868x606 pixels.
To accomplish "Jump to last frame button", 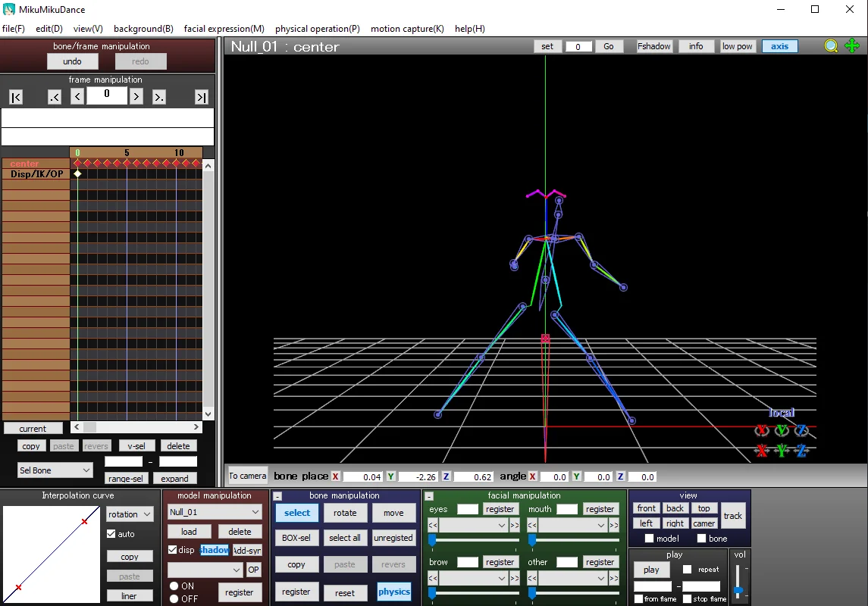I will point(202,97).
